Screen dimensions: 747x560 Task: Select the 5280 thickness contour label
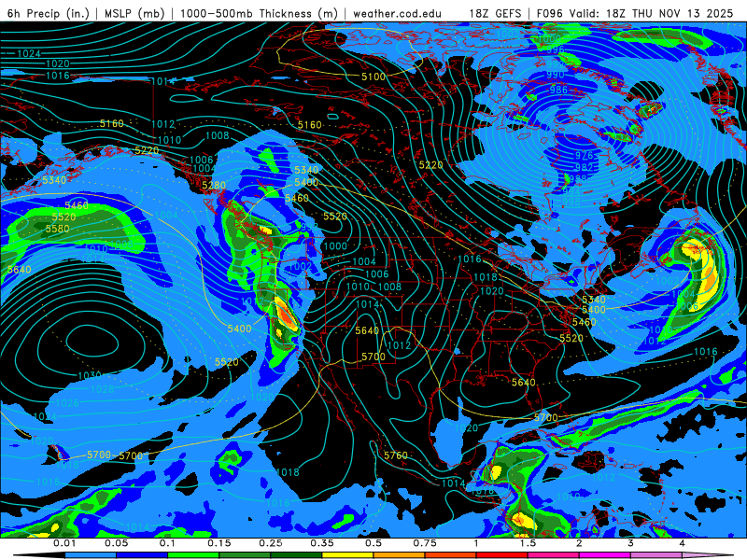pyautogui.click(x=214, y=185)
